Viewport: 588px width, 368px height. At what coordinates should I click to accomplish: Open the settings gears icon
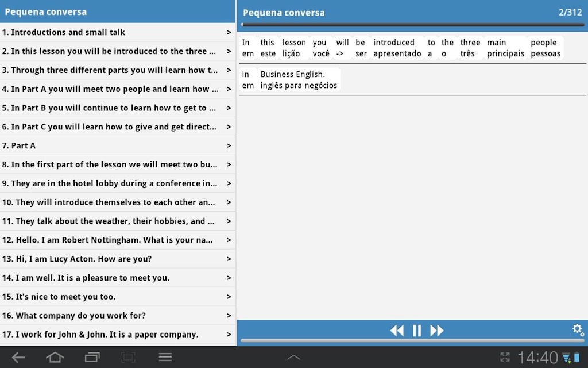pyautogui.click(x=578, y=330)
